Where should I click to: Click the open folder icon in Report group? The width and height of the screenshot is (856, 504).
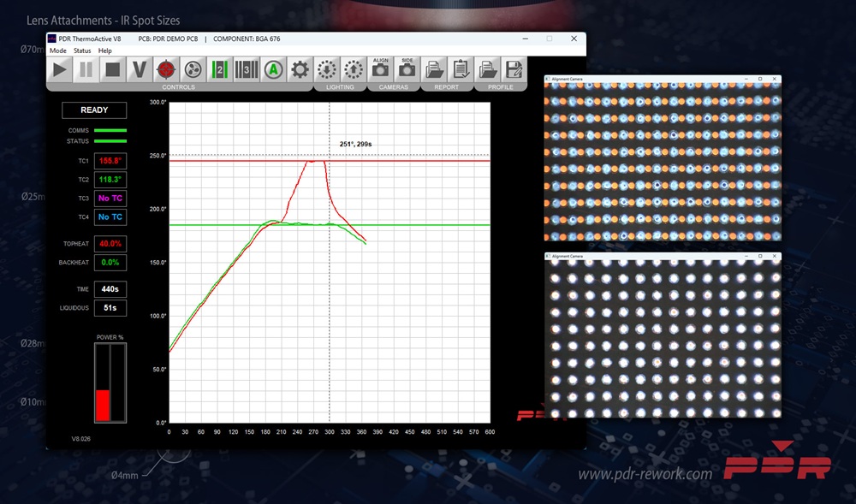pos(435,69)
